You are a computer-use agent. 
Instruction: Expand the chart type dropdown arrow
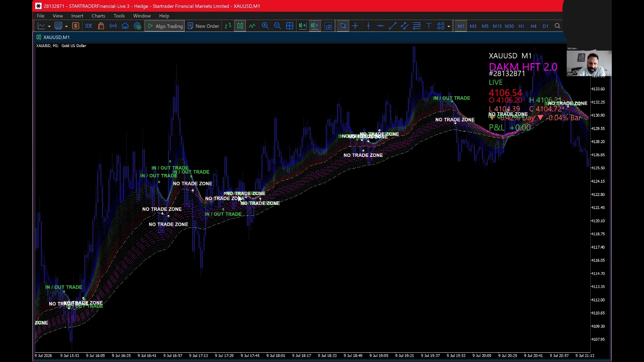tap(49, 26)
